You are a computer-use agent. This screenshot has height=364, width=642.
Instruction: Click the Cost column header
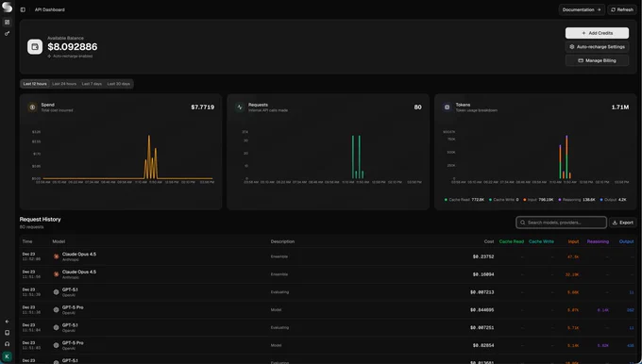[x=489, y=241]
